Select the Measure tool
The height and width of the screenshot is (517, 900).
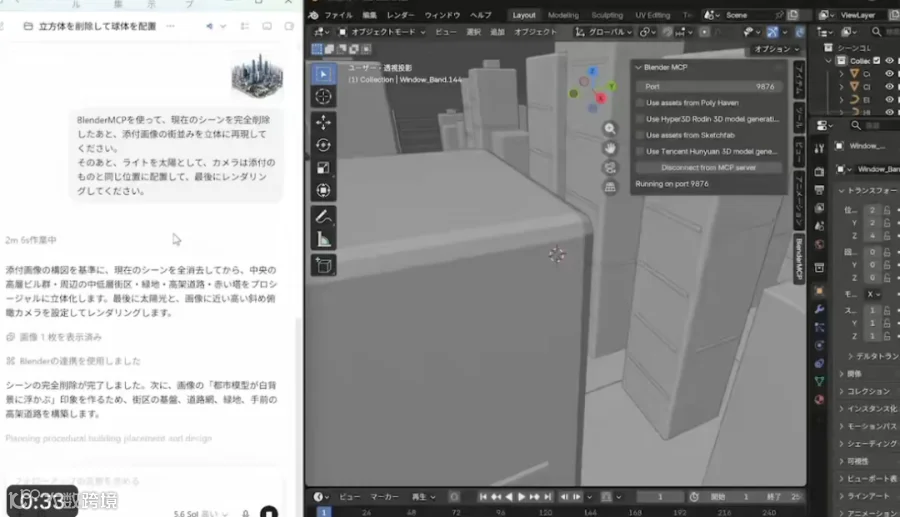coord(323,239)
